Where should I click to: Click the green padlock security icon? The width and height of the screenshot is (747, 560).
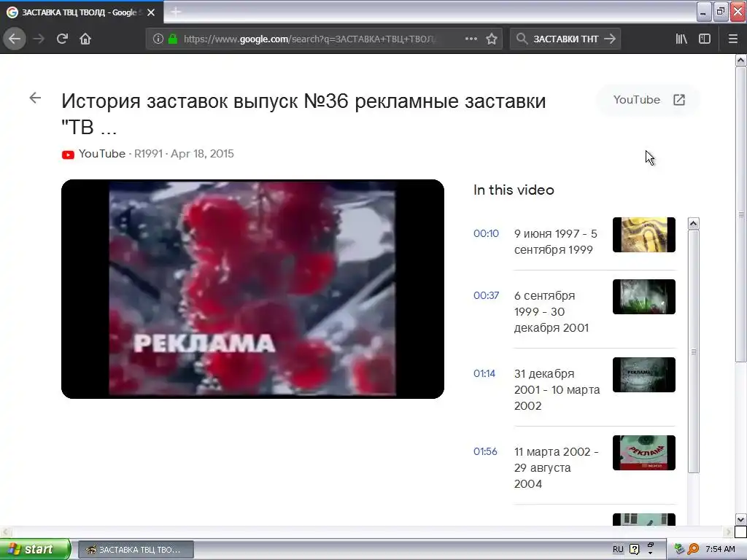(x=173, y=39)
